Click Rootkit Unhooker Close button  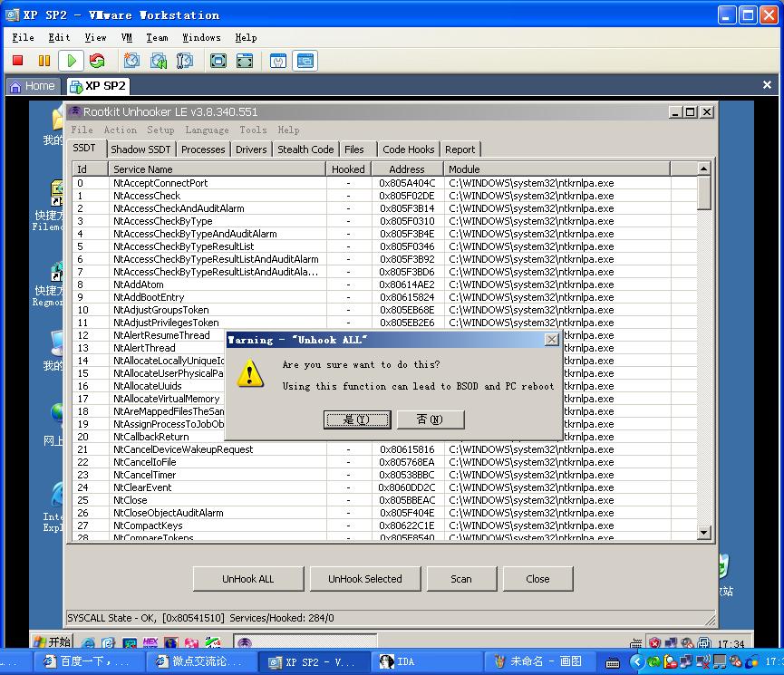tap(537, 579)
